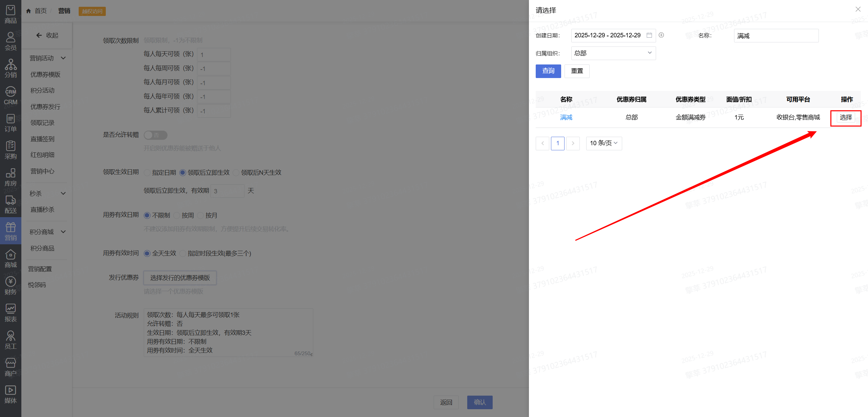Select the 指定日期 radio option

(x=147, y=173)
